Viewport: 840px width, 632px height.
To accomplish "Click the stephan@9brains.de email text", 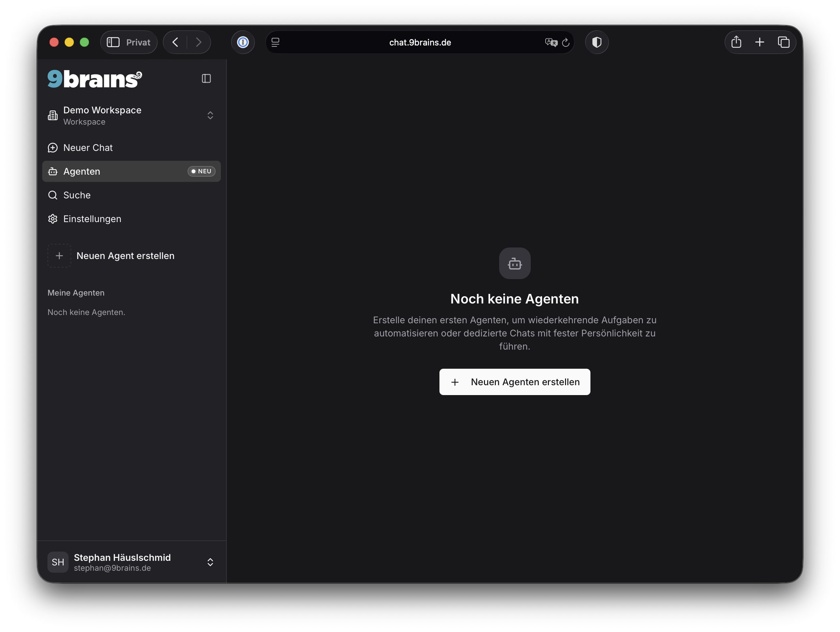I will tap(112, 568).
